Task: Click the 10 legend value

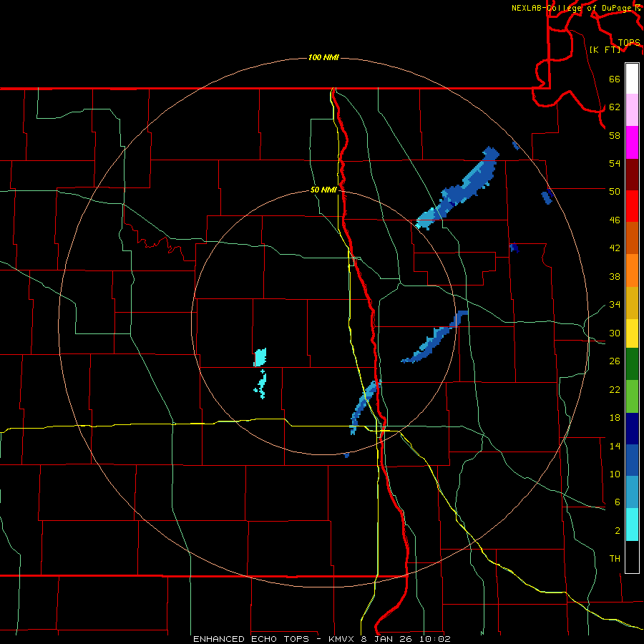Action: tap(615, 474)
